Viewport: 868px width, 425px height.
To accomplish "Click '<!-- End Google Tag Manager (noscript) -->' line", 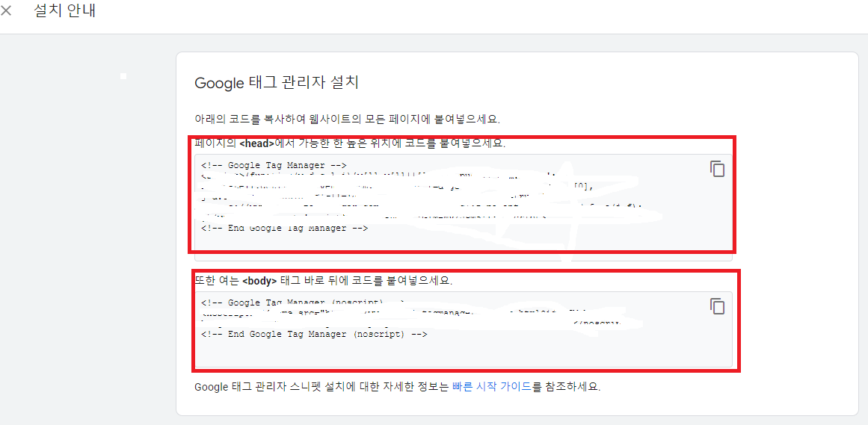I will pyautogui.click(x=314, y=334).
